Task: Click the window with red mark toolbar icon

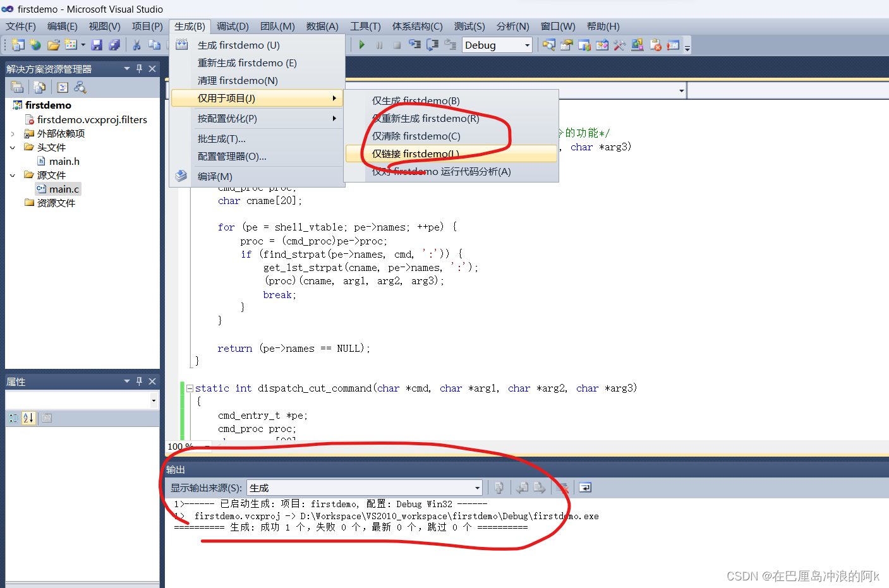Action: pyautogui.click(x=674, y=45)
